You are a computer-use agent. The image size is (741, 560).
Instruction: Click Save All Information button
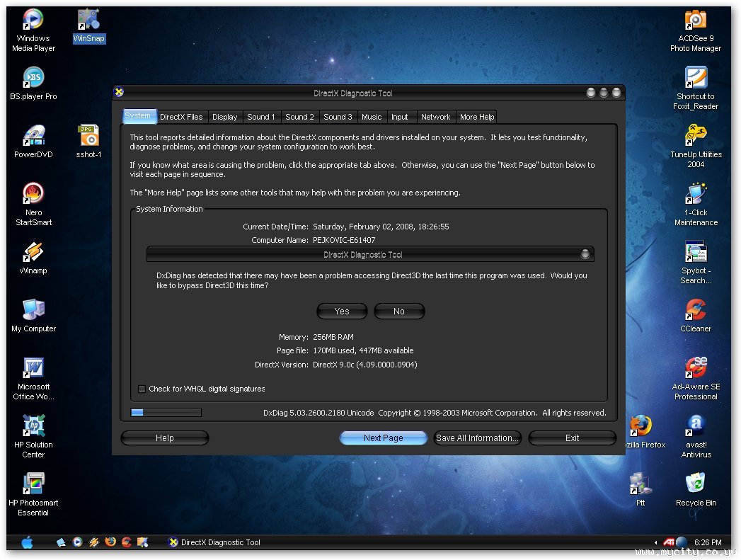477,438
